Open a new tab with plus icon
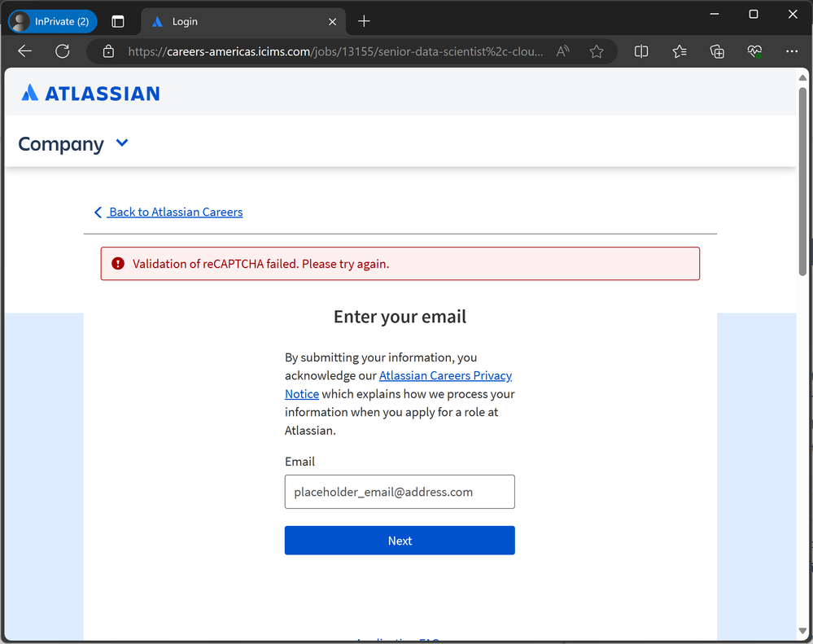Image resolution: width=813 pixels, height=644 pixels. point(364,21)
